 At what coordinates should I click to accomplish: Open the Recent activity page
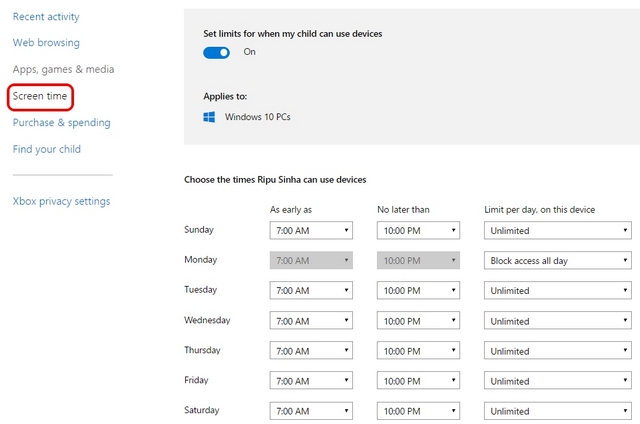pos(46,17)
